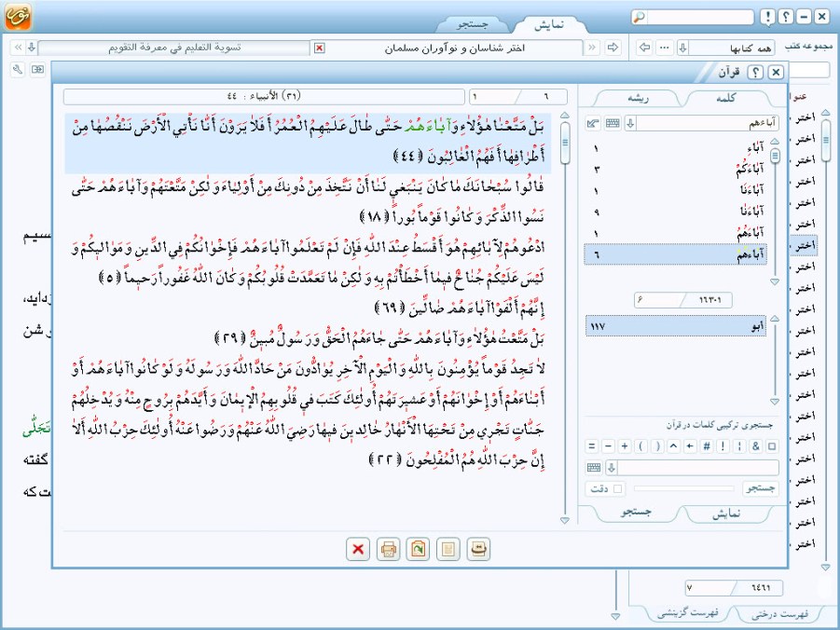This screenshot has height=630, width=840.
Task: Click the word list scrollbar thumb
Action: tap(775, 156)
